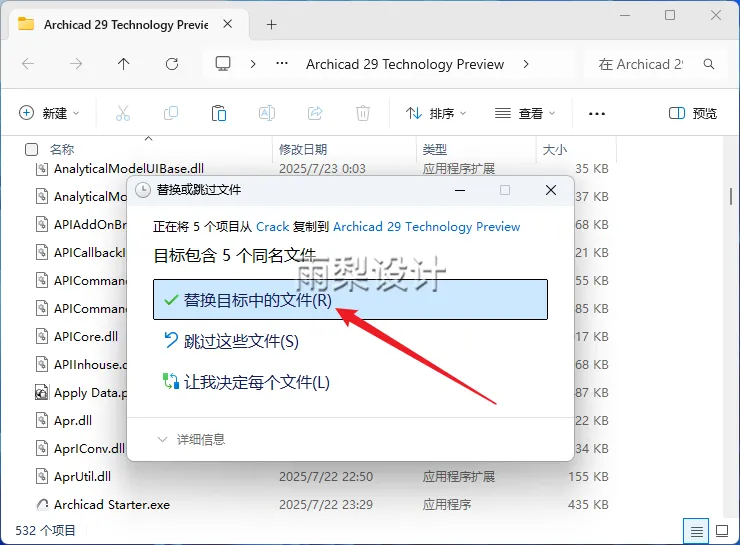Select file AprUtil.dll
The height and width of the screenshot is (545, 740).
83,477
